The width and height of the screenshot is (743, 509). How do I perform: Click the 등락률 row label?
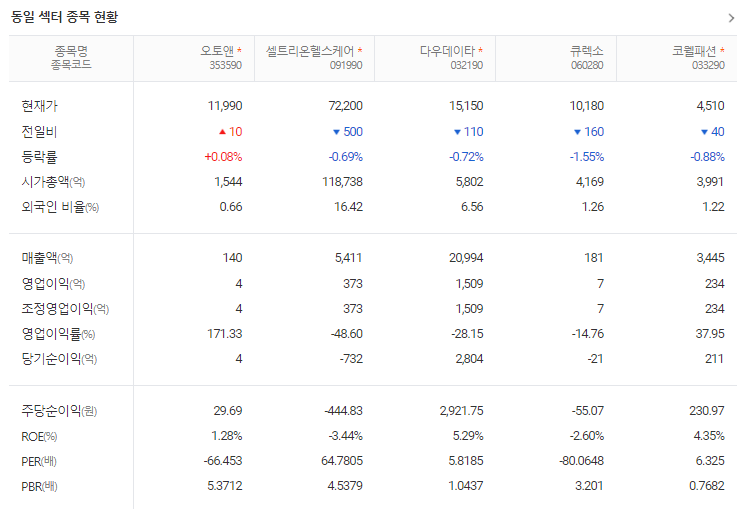click(39, 157)
